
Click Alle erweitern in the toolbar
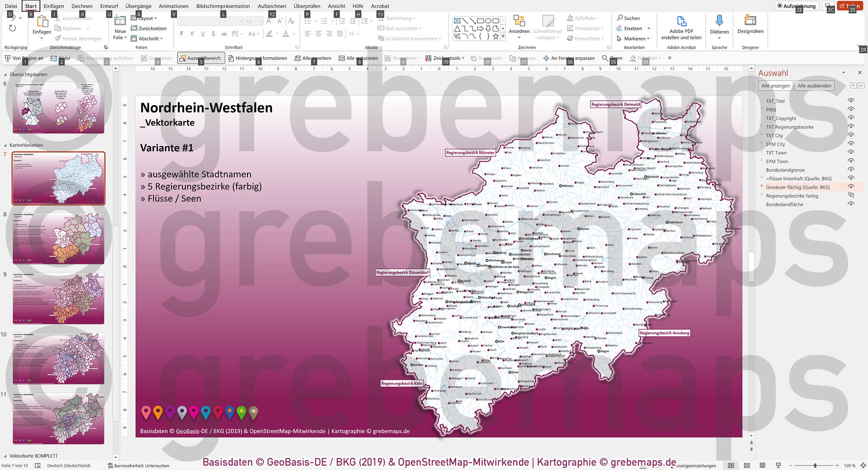click(x=314, y=57)
